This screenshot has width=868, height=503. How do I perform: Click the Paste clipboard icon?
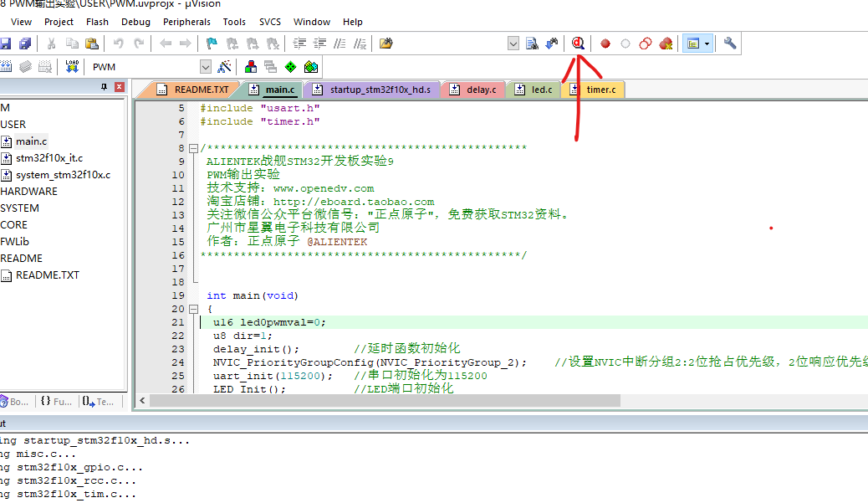click(x=92, y=44)
